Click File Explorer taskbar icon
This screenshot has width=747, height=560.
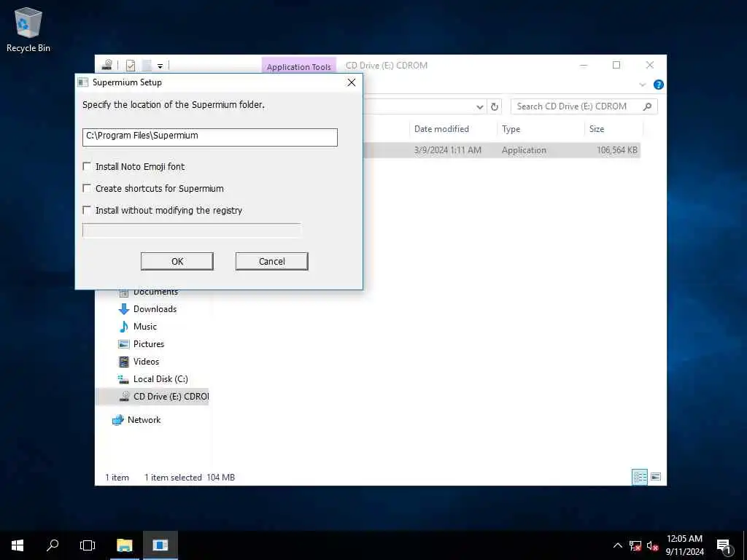pos(124,545)
